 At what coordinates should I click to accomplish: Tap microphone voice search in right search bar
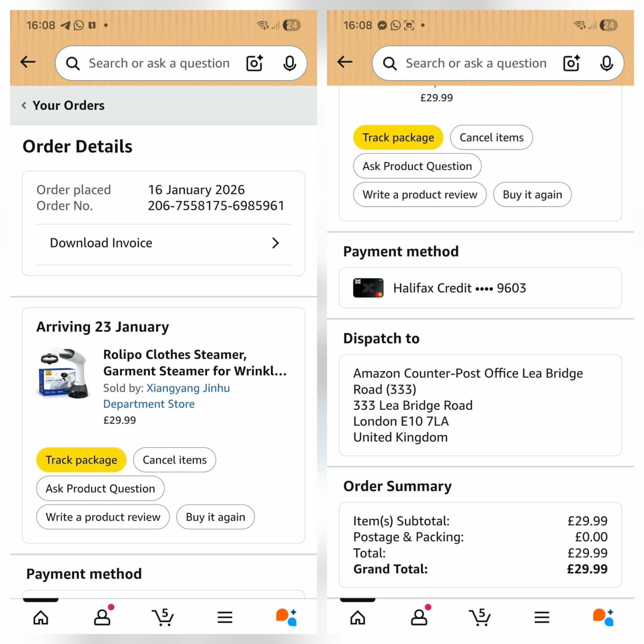(x=606, y=63)
